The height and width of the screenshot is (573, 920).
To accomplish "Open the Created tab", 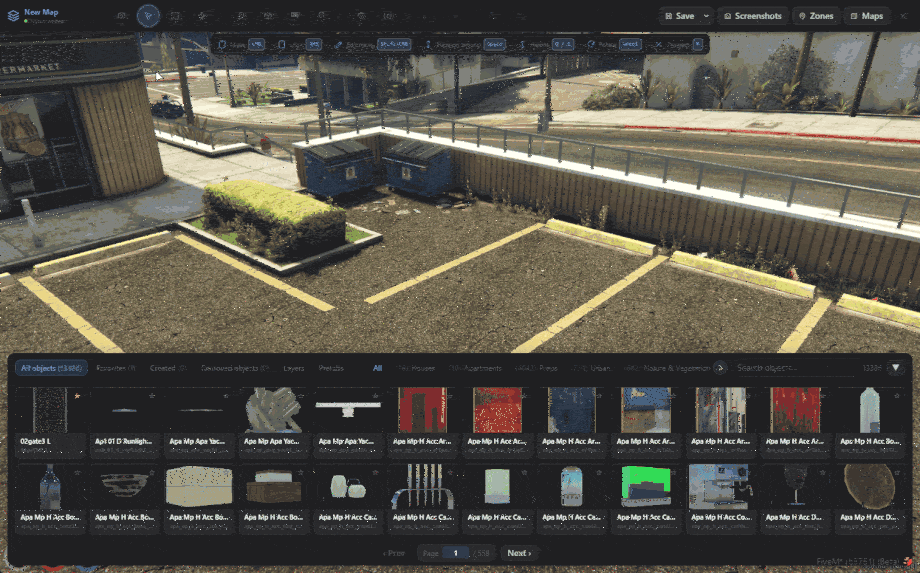I will click(x=168, y=368).
